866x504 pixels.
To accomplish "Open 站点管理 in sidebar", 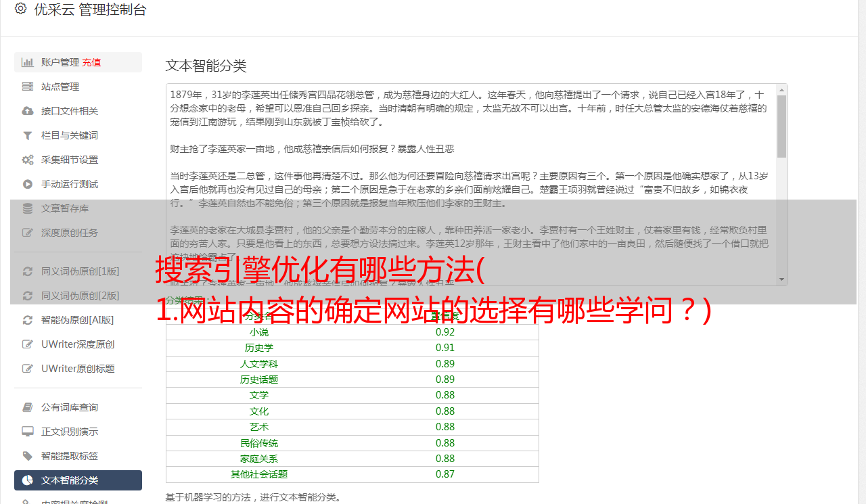I will (x=78, y=87).
